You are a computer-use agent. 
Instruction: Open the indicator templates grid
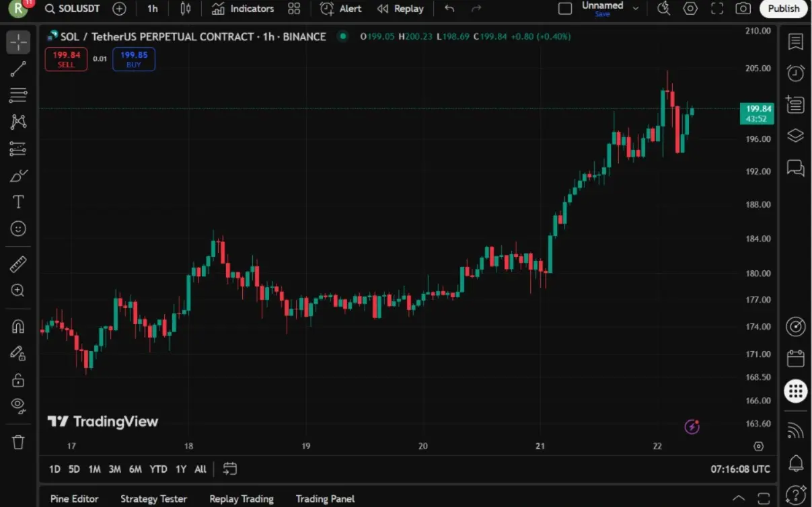tap(294, 9)
